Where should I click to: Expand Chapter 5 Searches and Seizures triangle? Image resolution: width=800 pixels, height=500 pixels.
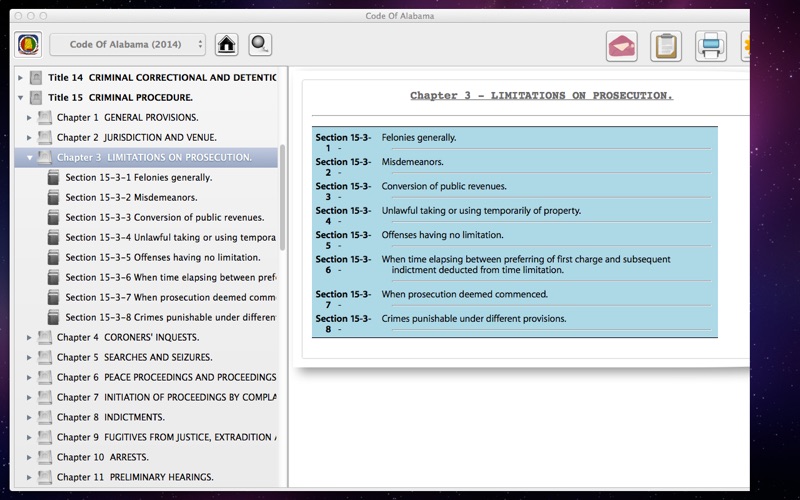(x=29, y=357)
